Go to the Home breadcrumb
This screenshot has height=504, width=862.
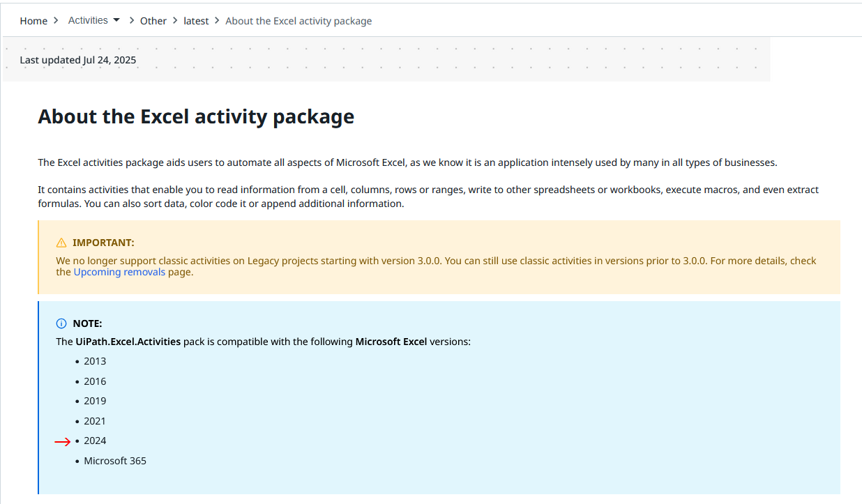33,21
